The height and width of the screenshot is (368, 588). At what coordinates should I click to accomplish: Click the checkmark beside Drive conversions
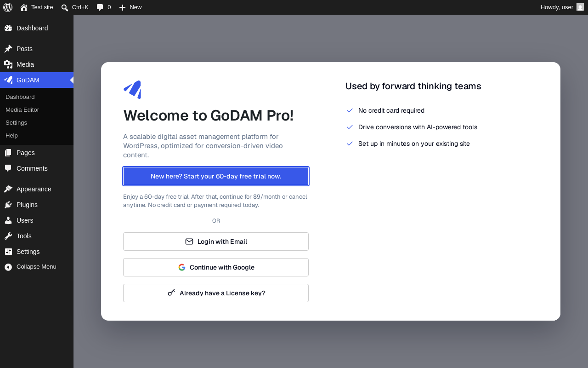tap(350, 127)
